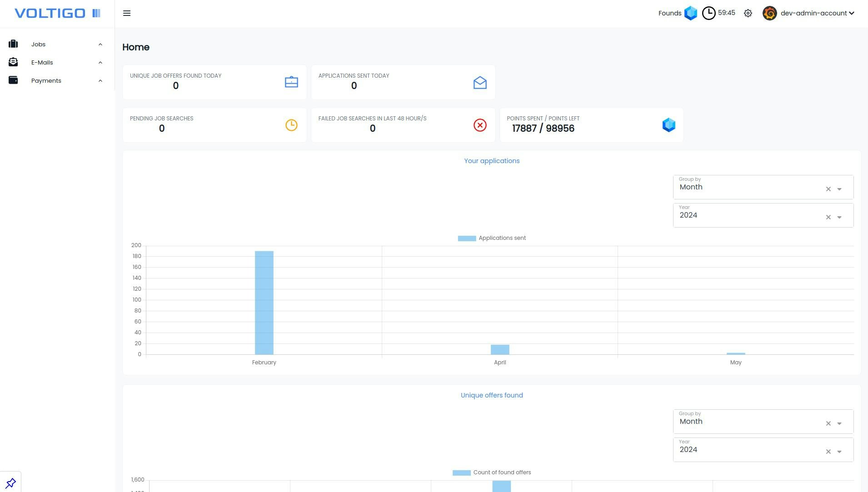Click the April axis label
This screenshot has width=868, height=492.
click(500, 363)
